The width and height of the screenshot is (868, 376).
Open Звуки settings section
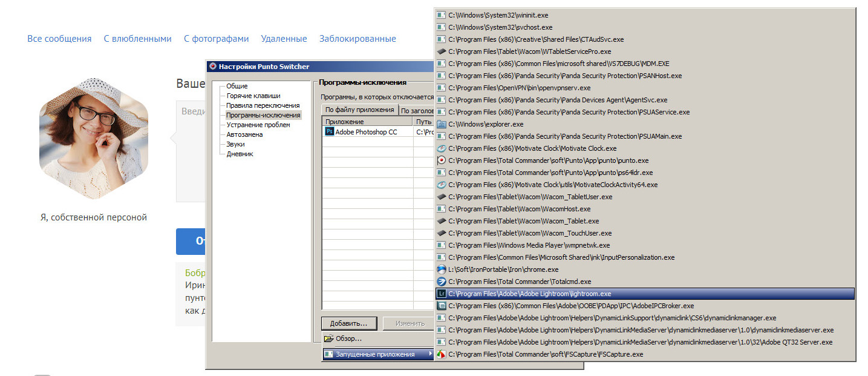pyautogui.click(x=236, y=144)
